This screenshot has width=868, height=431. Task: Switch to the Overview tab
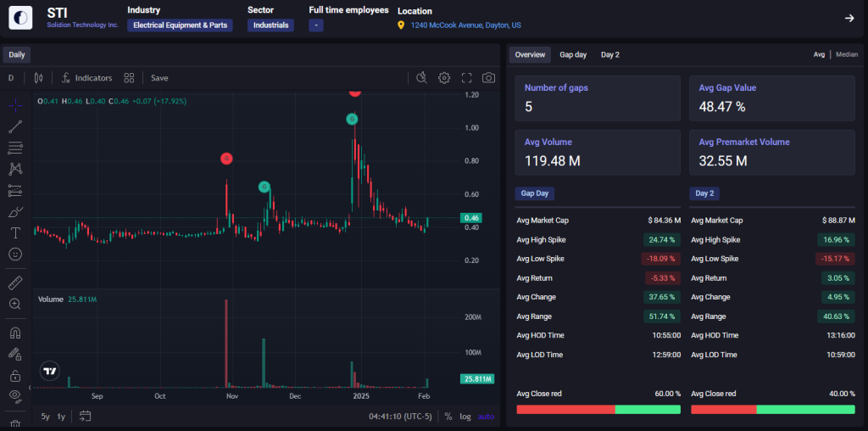click(530, 55)
